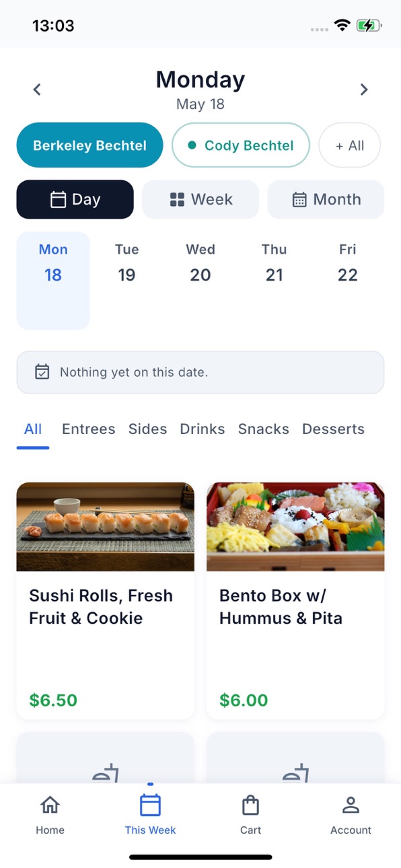Tap the This Week calendar icon

tap(150, 805)
